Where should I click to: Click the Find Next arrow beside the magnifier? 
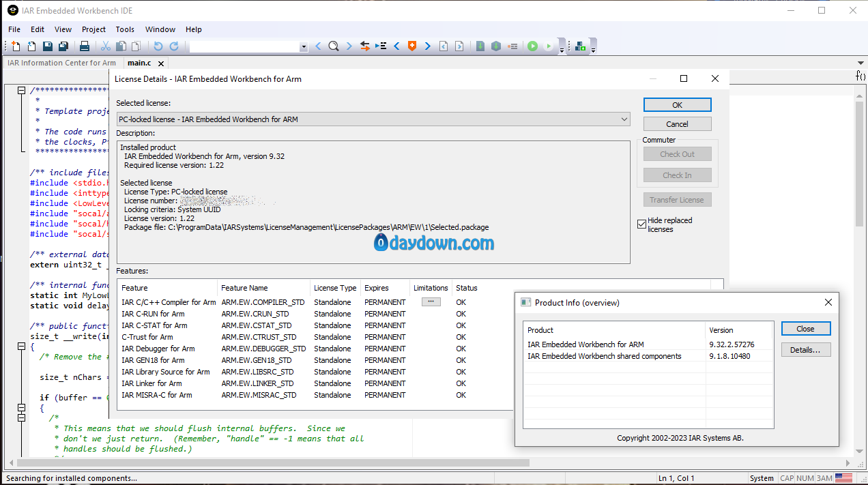[349, 46]
